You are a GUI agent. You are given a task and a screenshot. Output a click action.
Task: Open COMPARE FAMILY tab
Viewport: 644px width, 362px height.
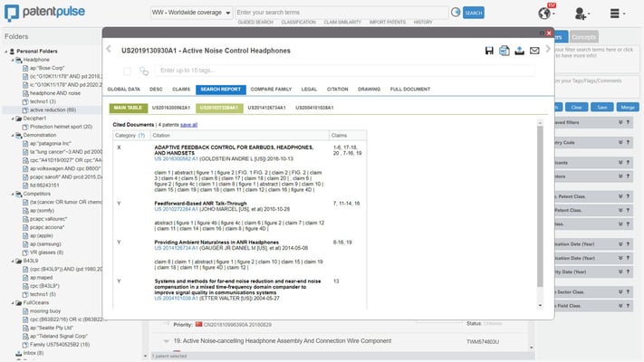click(271, 89)
